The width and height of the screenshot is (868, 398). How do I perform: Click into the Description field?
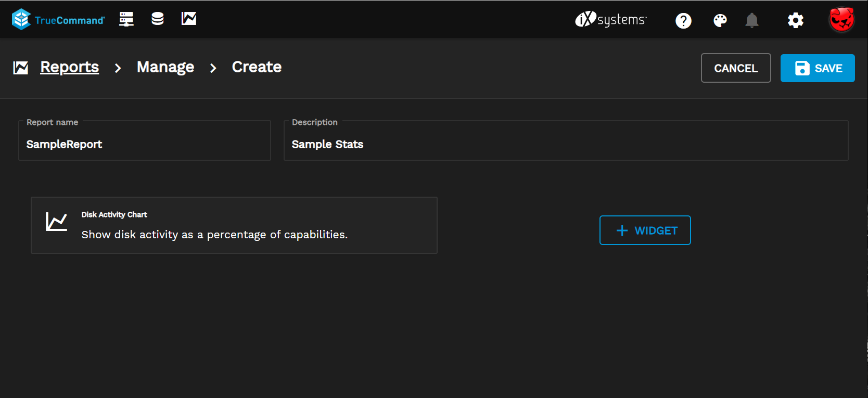566,144
